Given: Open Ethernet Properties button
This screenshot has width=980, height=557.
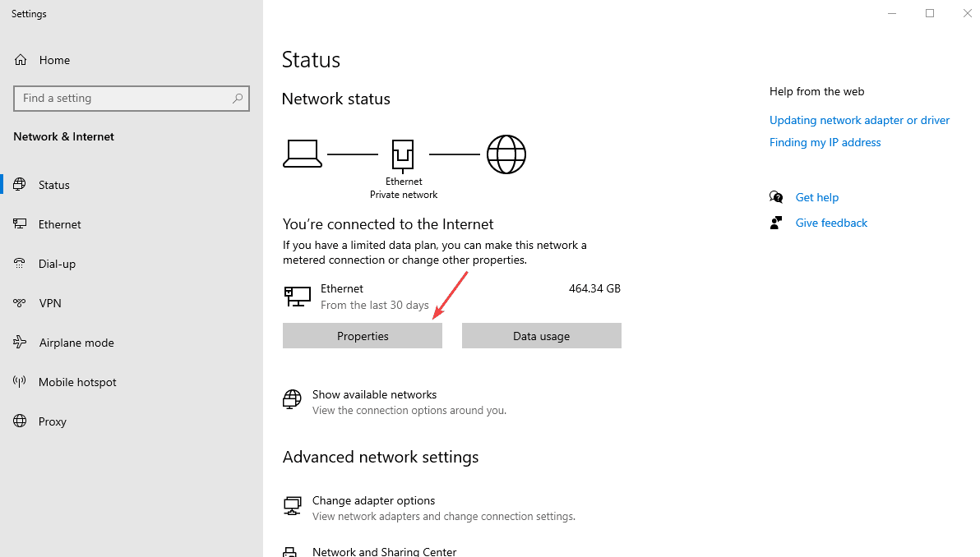Looking at the screenshot, I should tap(363, 336).
